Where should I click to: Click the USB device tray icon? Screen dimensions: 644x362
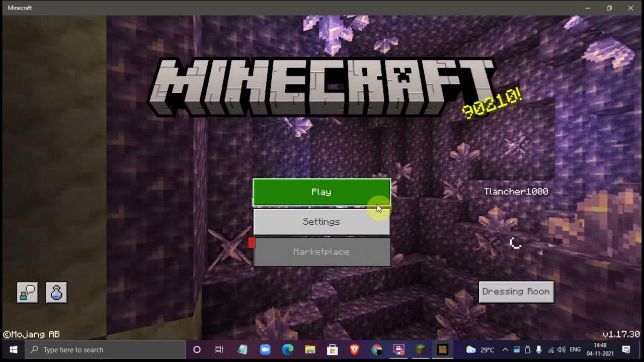tap(528, 349)
